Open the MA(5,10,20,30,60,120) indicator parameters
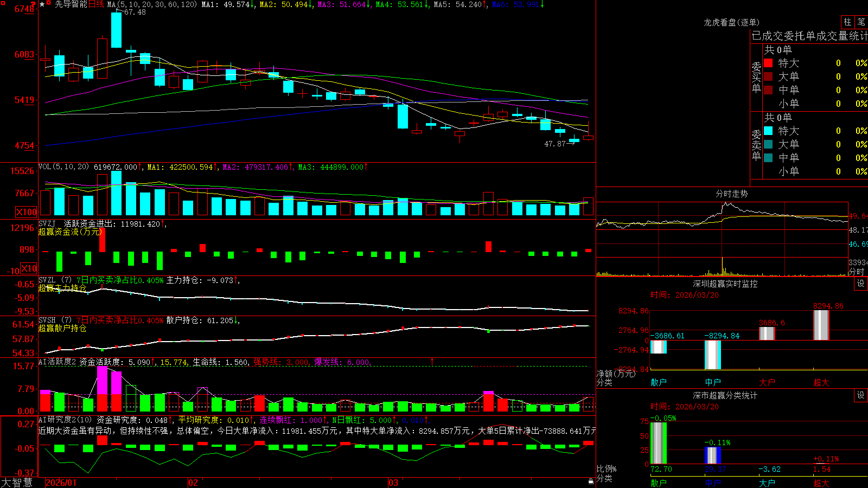 coord(152,4)
